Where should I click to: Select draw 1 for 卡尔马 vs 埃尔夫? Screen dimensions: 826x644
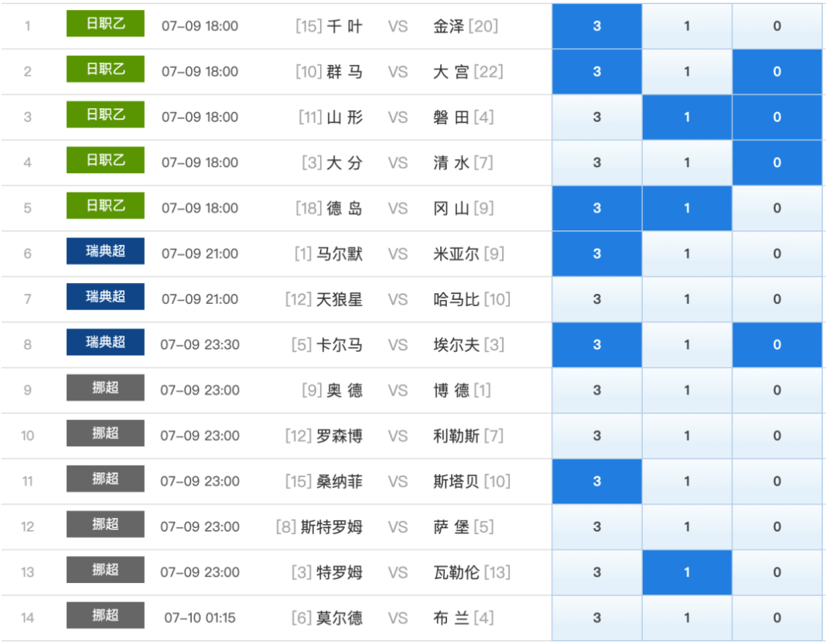687,345
